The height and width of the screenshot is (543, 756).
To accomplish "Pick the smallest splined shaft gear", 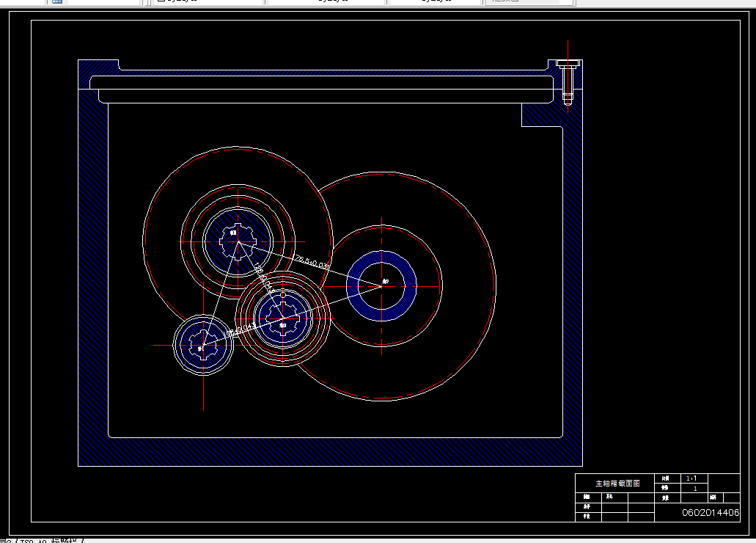I will click(x=203, y=345).
